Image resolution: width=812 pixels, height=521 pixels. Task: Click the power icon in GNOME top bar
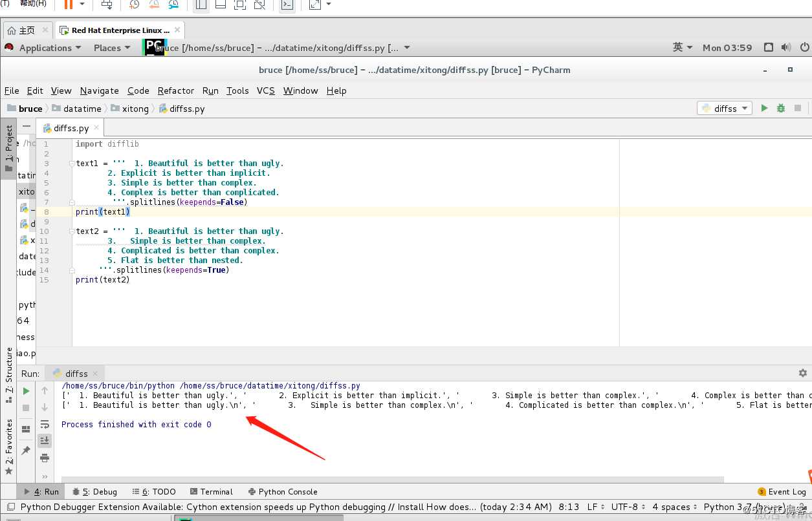point(805,47)
